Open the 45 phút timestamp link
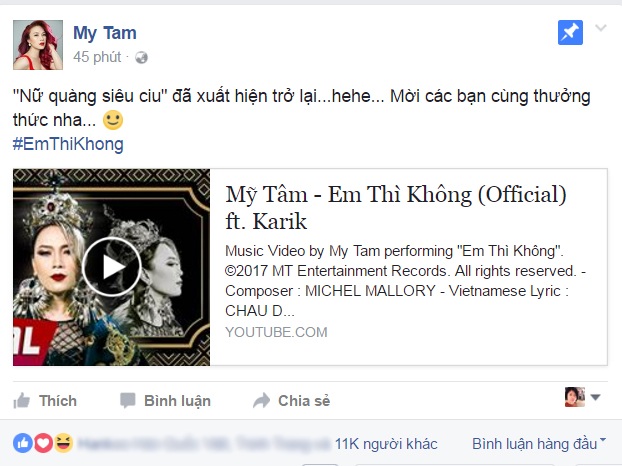Screen dimensions: 622x466 point(97,57)
